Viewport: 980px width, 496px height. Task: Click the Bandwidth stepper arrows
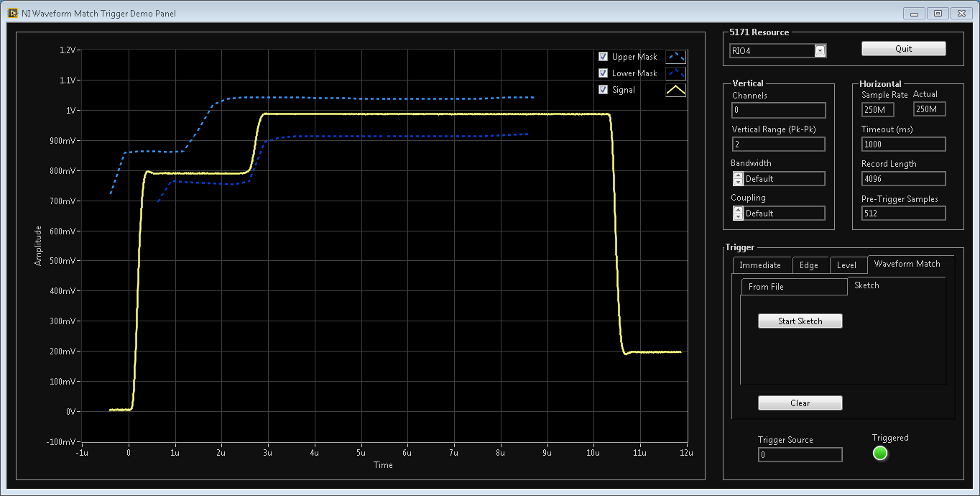pos(737,178)
